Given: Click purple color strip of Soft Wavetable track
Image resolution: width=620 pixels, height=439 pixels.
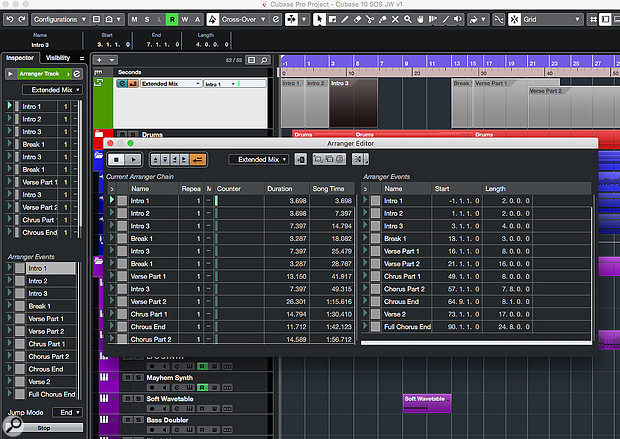Looking at the screenshot, I should [x=108, y=403].
